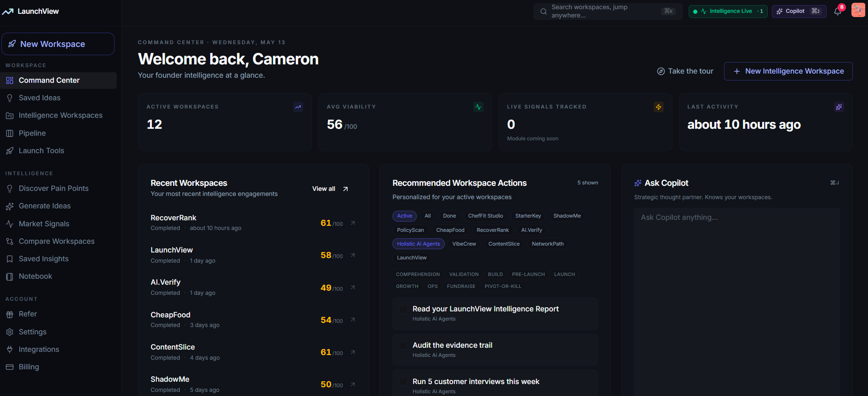Click the Saved Insights bookmark icon
This screenshot has height=396, width=868.
[10, 259]
